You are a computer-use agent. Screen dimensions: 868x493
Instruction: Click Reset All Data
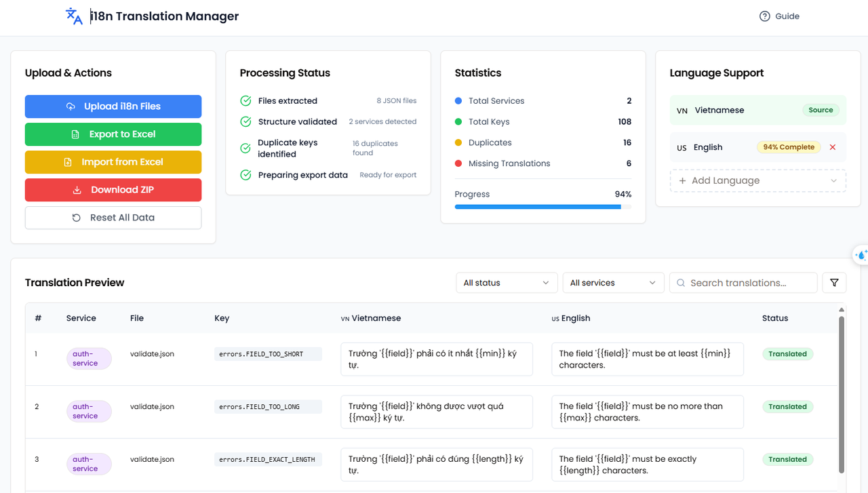click(113, 217)
